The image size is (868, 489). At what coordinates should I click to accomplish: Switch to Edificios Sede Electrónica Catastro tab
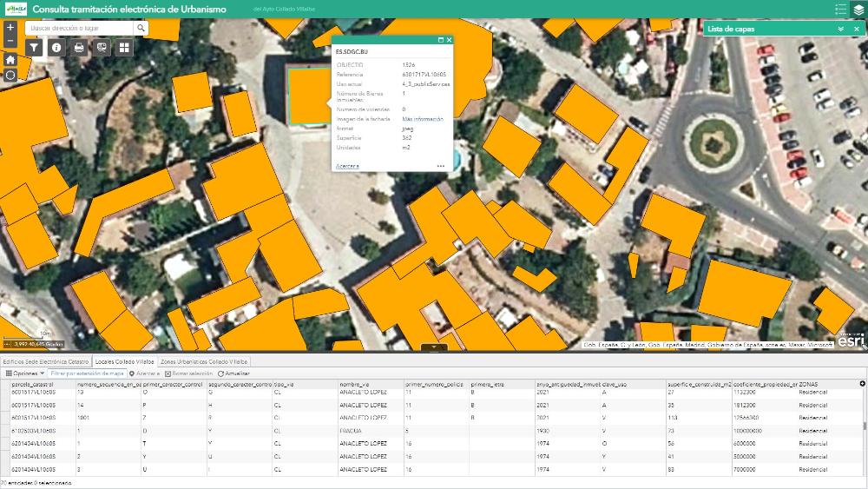point(45,360)
